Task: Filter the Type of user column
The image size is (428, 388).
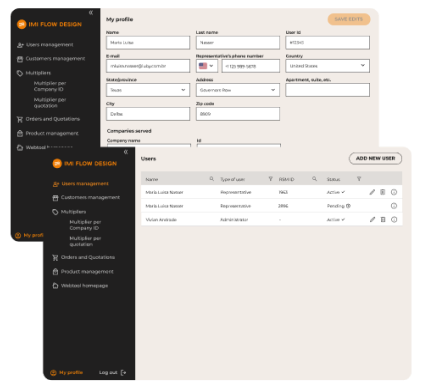Action: coord(271,179)
